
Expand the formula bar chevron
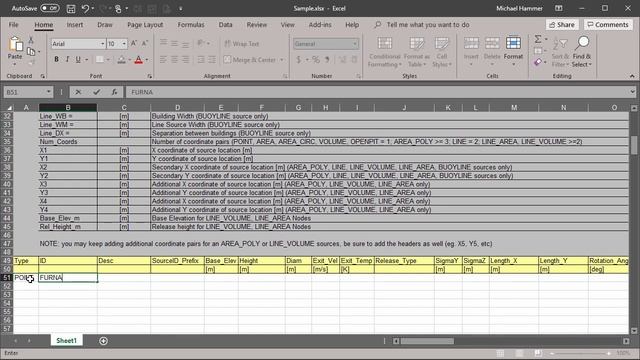pyautogui.click(x=632, y=92)
